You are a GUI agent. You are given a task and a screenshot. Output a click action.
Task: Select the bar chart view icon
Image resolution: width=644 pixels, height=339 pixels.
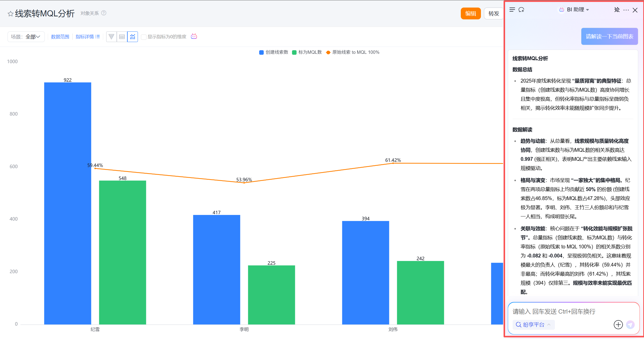coord(133,37)
